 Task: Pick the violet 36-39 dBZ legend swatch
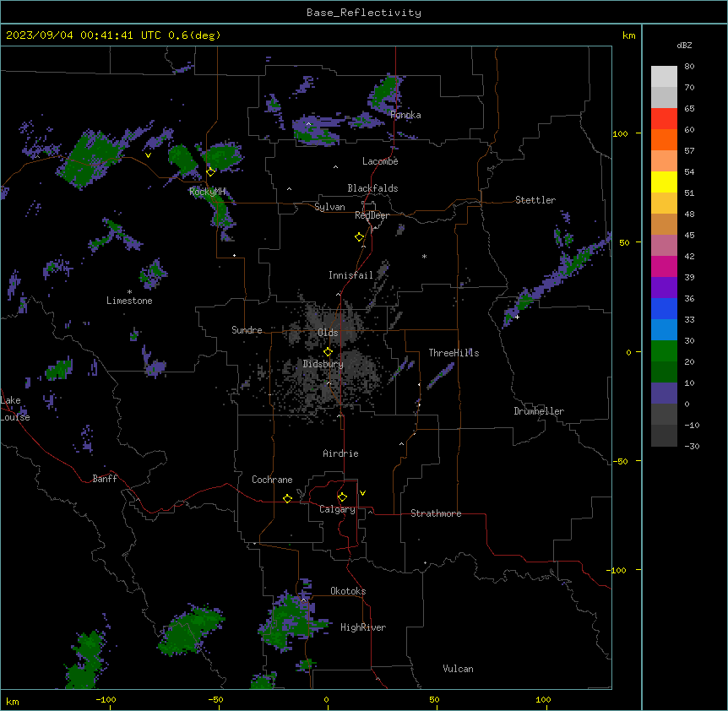click(x=664, y=288)
